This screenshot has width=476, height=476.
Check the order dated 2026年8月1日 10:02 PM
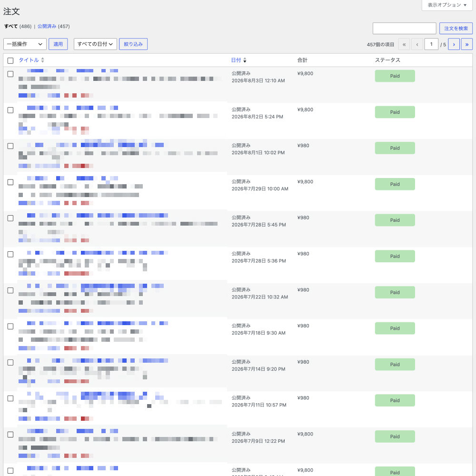[x=10, y=146]
